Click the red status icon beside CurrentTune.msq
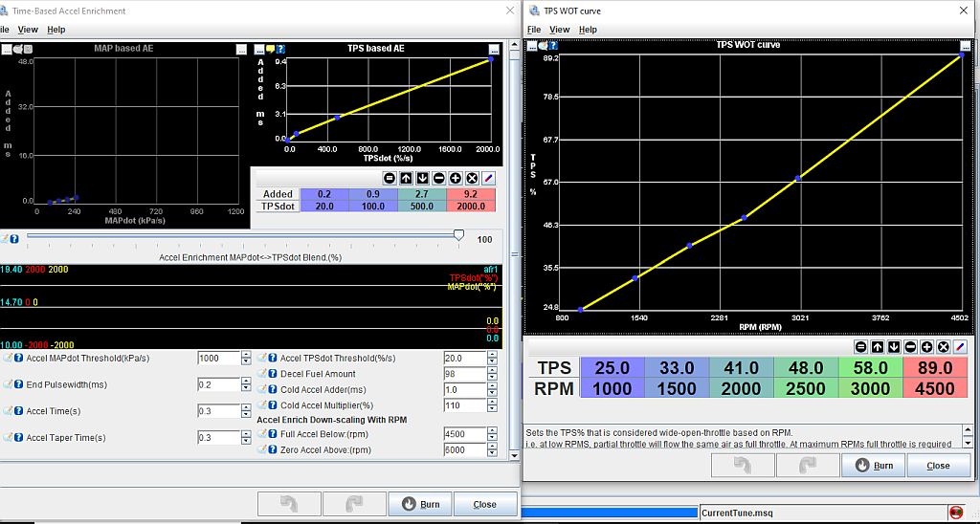This screenshot has width=980, height=524. pyautogui.click(x=954, y=513)
